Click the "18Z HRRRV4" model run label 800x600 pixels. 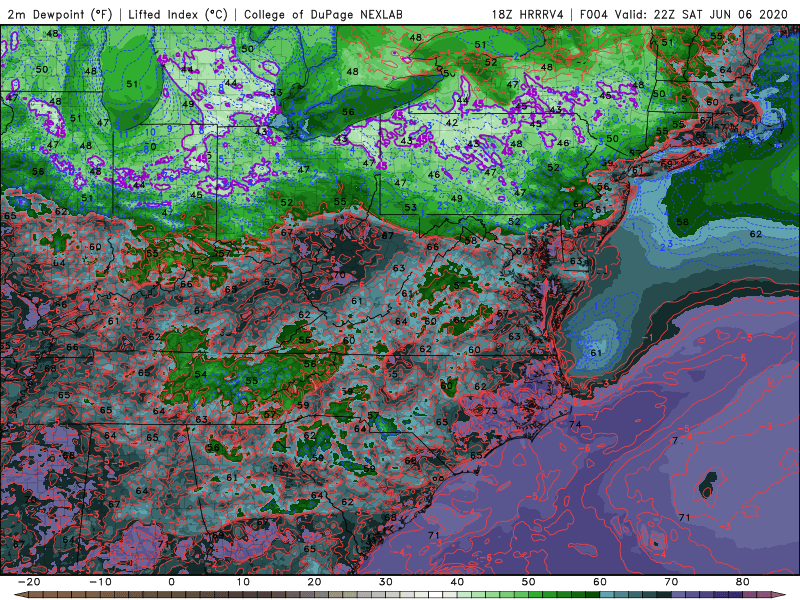tap(528, 14)
